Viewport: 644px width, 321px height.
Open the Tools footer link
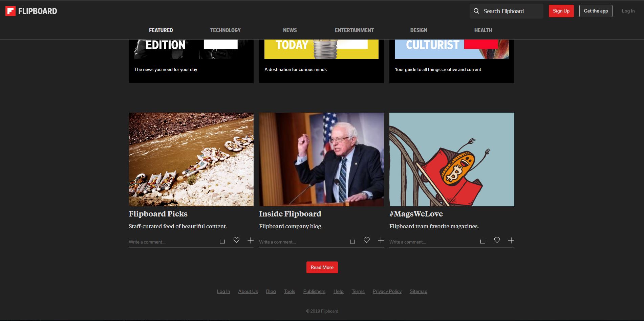[x=289, y=291]
